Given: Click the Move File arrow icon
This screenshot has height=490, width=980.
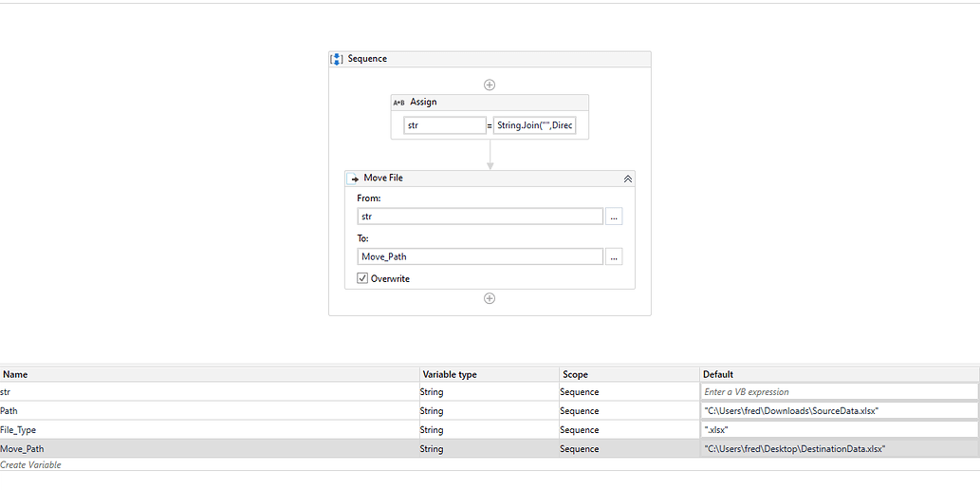Looking at the screenshot, I should 355,179.
